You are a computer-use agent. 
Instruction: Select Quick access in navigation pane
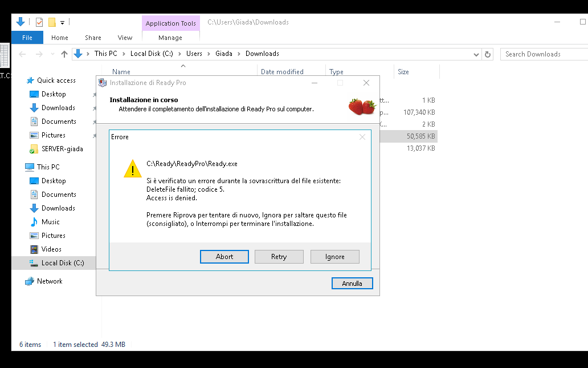[x=56, y=80]
